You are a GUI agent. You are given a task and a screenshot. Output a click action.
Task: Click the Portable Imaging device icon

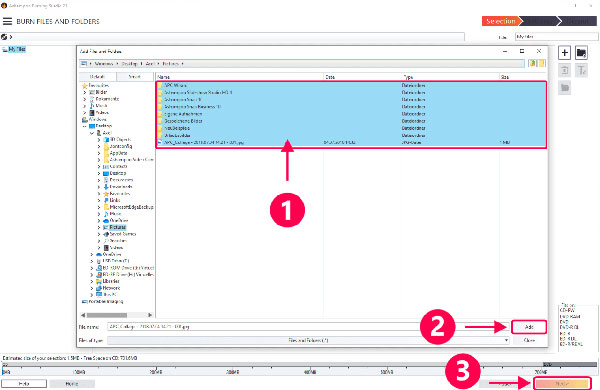[85, 302]
